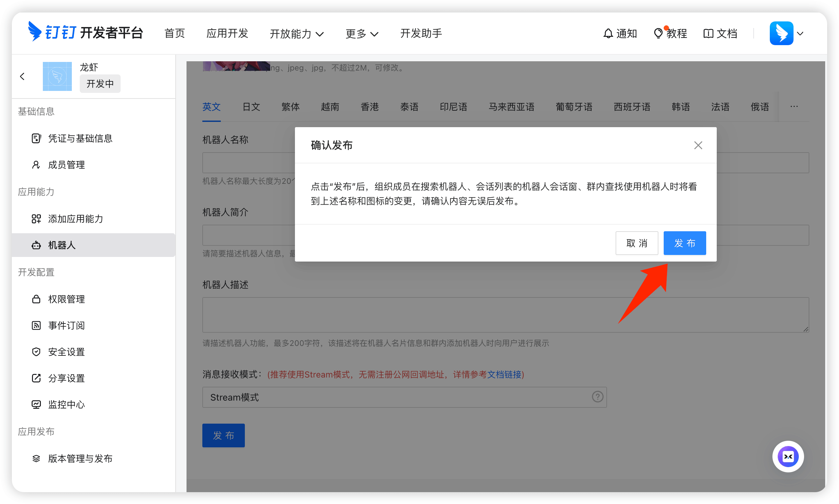Open 权限管理 permission settings
839x504 pixels.
click(67, 299)
